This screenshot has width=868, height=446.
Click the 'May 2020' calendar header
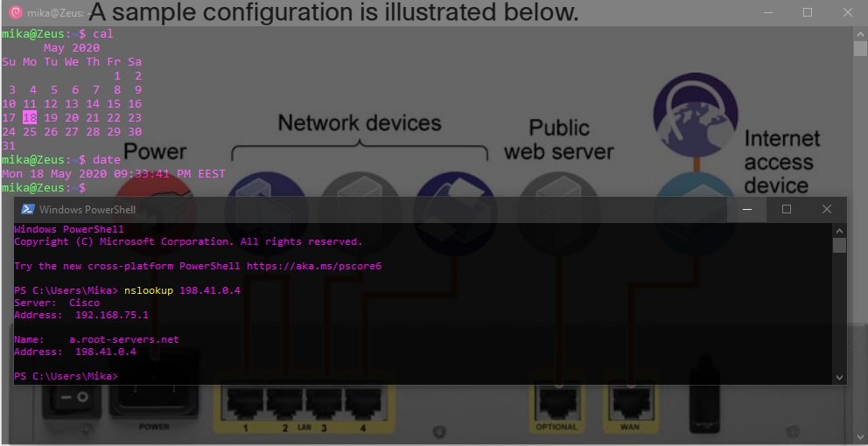72,47
